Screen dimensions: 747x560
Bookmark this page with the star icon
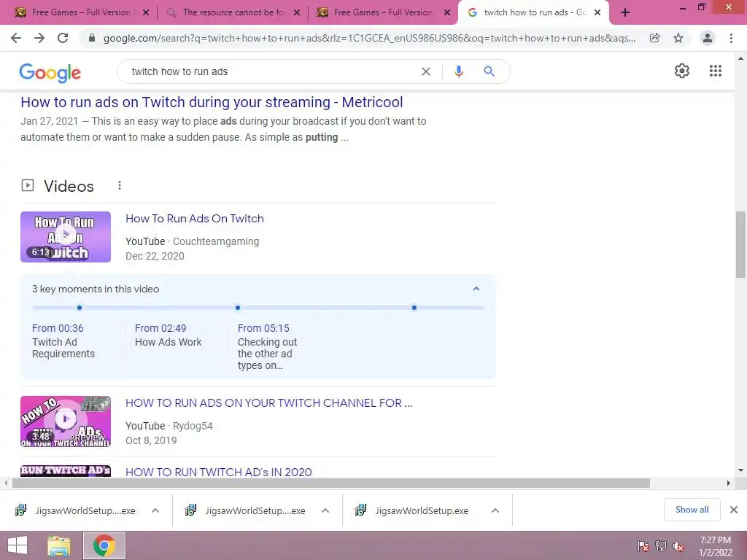click(678, 38)
